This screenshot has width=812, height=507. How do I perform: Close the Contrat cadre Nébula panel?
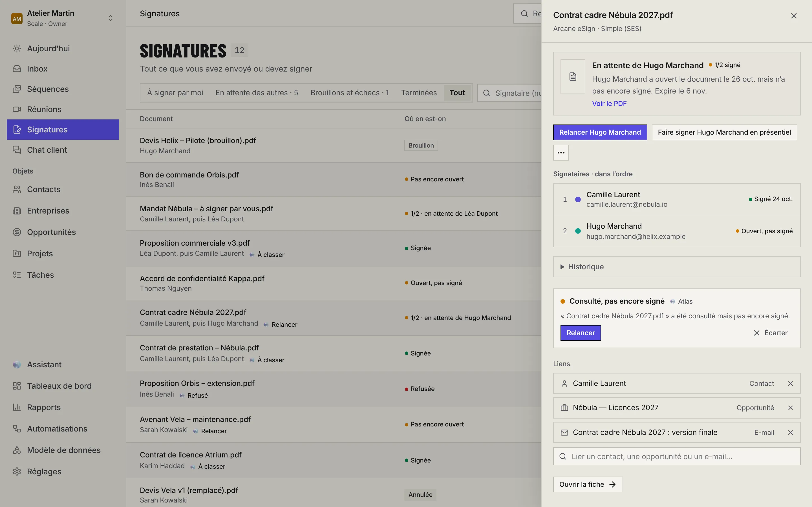(794, 16)
